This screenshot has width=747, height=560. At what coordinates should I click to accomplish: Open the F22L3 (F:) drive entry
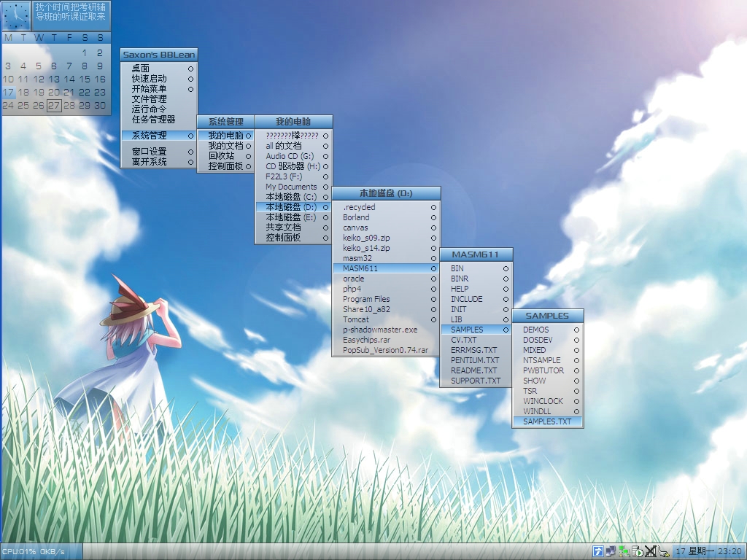[293, 176]
